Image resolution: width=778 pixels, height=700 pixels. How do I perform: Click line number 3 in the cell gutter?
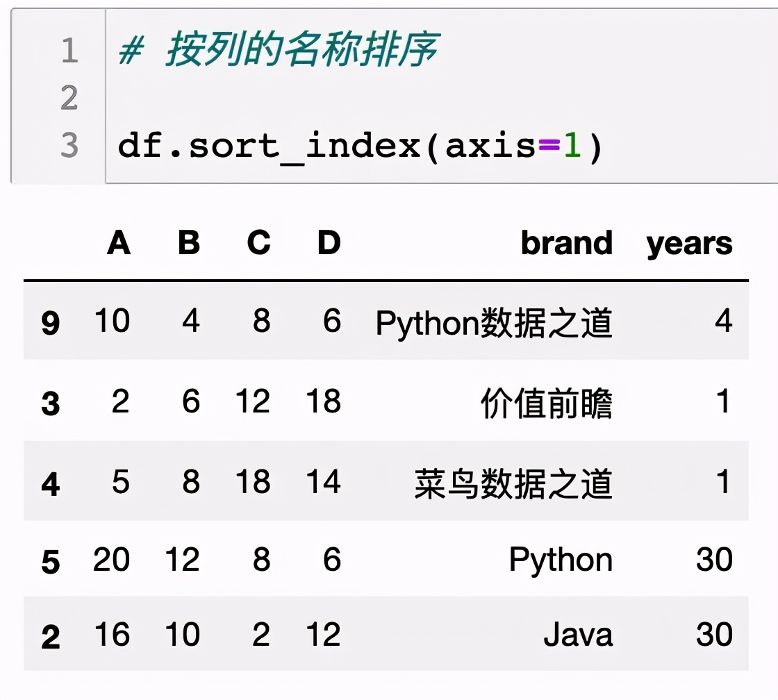[69, 145]
